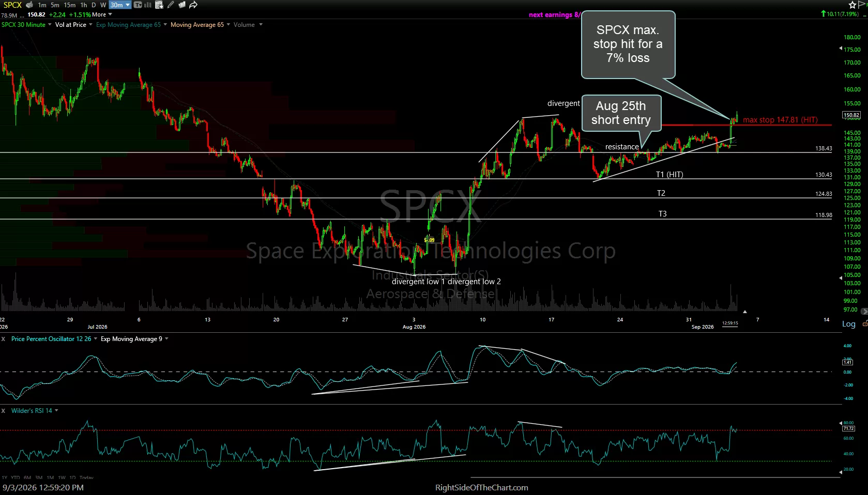The image size is (868, 495).
Task: Open the 30m timeframe dropdown
Action: (x=120, y=5)
